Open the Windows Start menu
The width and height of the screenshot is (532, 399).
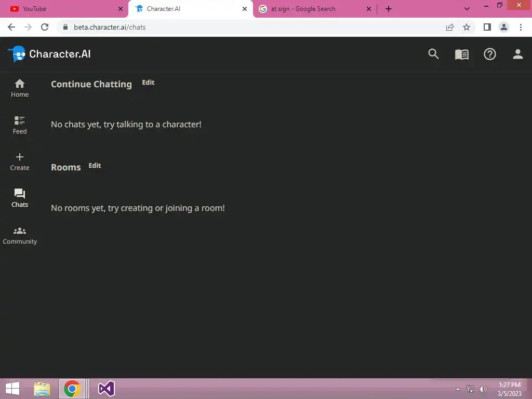(x=12, y=389)
